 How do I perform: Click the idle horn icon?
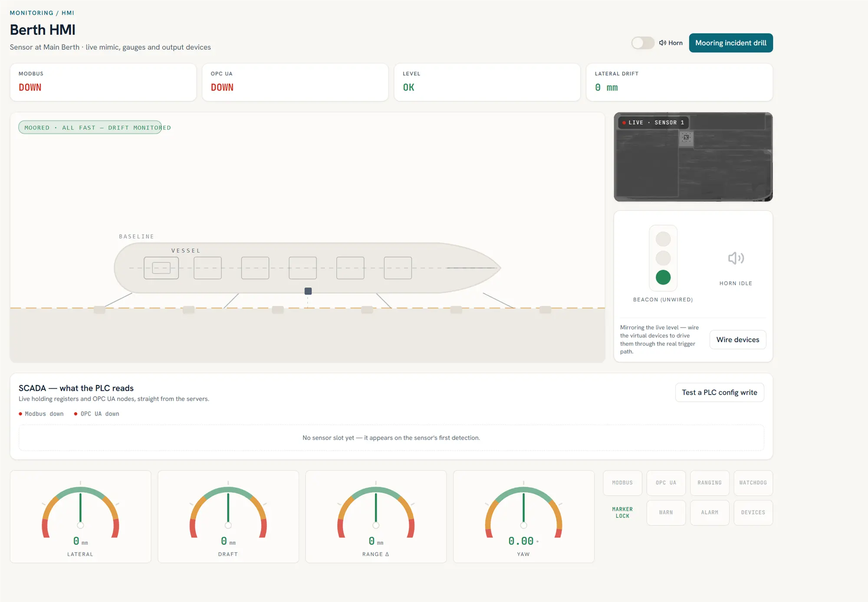pos(736,258)
